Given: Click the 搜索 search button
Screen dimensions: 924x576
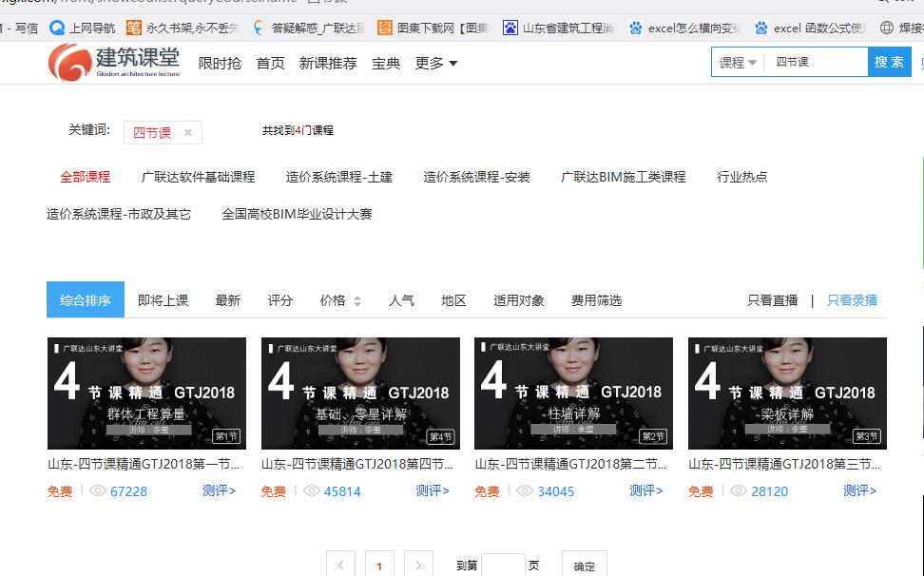Looking at the screenshot, I should pos(889,62).
